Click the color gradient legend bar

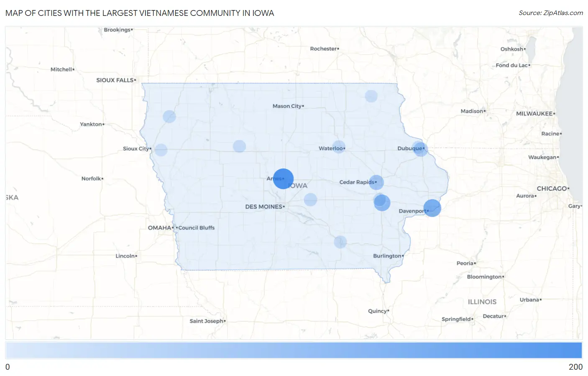pos(294,350)
